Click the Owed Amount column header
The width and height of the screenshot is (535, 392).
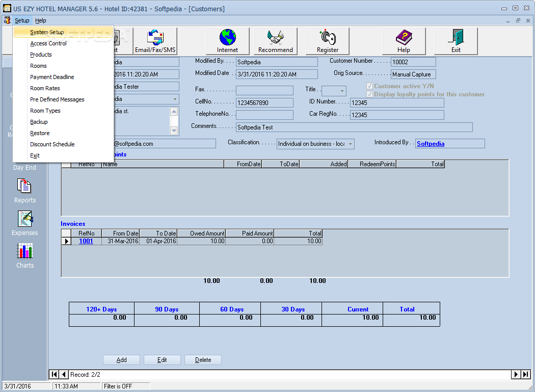click(201, 233)
